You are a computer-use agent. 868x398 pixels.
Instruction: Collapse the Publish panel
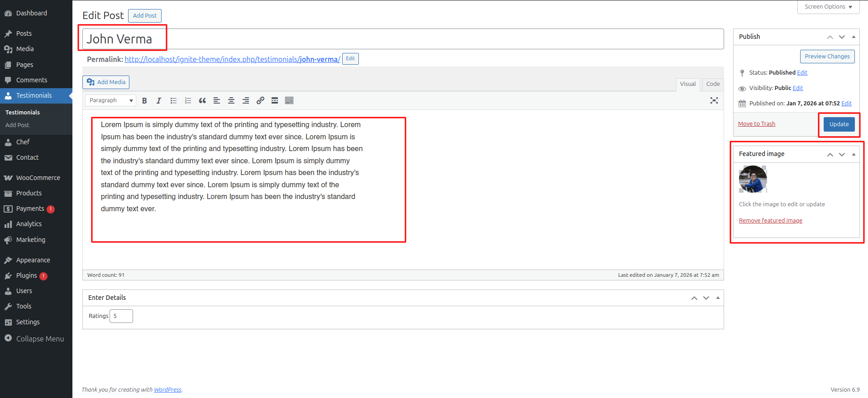click(854, 37)
